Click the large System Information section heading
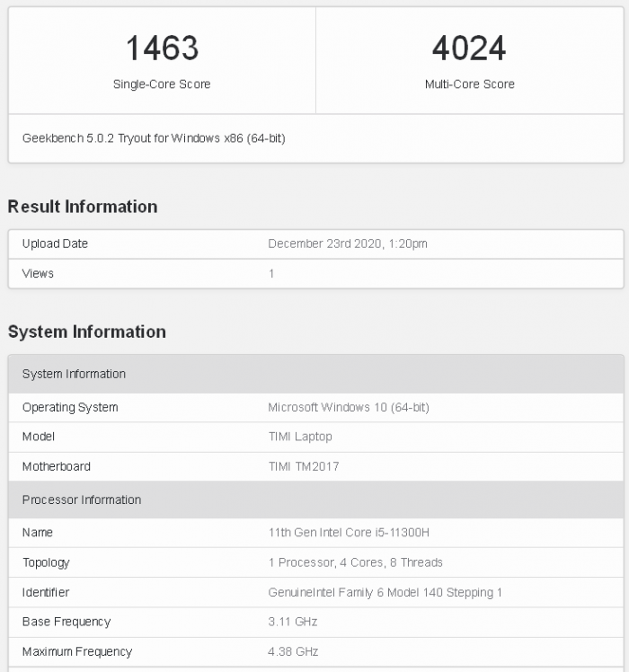Image resolution: width=629 pixels, height=672 pixels. pyautogui.click(x=87, y=332)
